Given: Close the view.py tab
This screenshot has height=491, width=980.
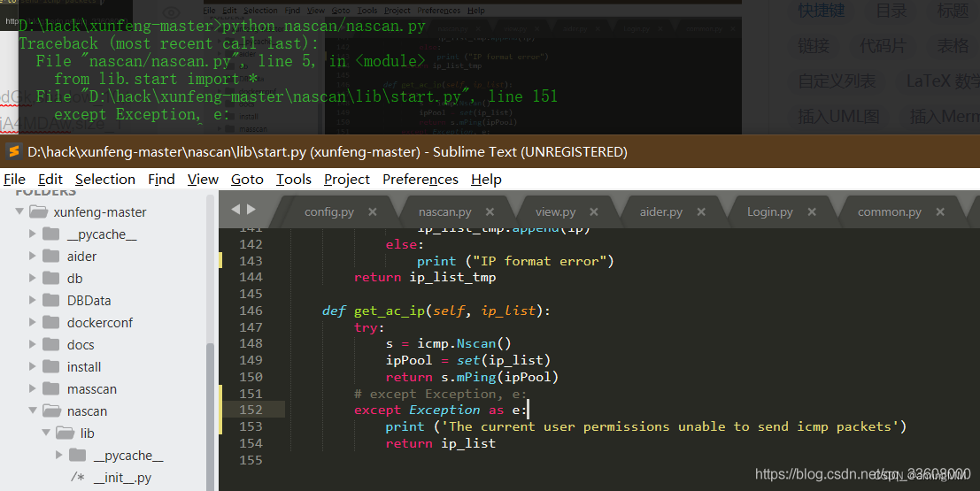Looking at the screenshot, I should click(x=594, y=211).
